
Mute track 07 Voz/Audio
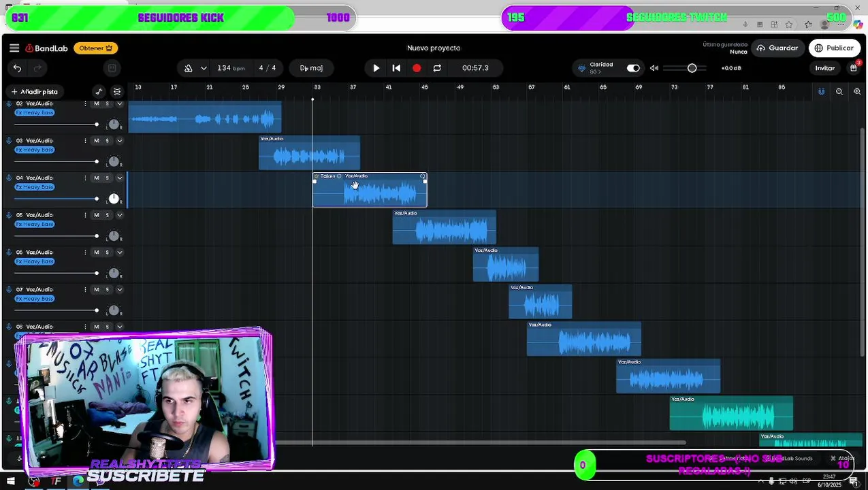point(96,290)
